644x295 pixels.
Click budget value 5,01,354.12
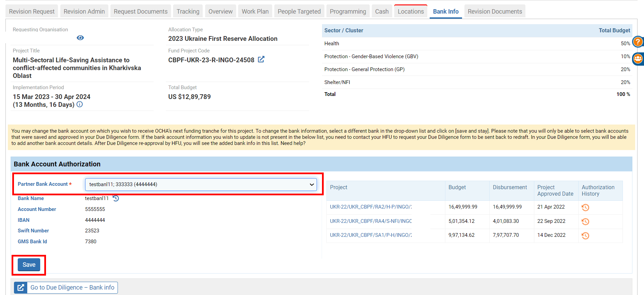pyautogui.click(x=461, y=221)
